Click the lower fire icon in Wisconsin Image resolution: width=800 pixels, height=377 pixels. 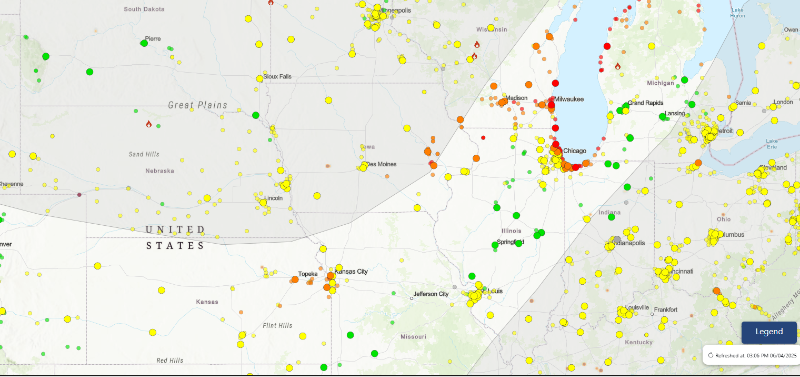[474, 56]
